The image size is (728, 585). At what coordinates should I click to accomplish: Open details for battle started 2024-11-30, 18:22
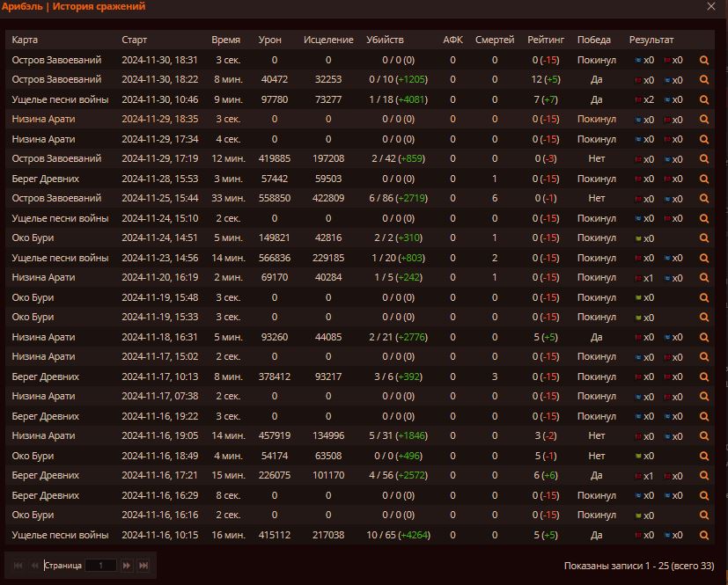point(704,80)
